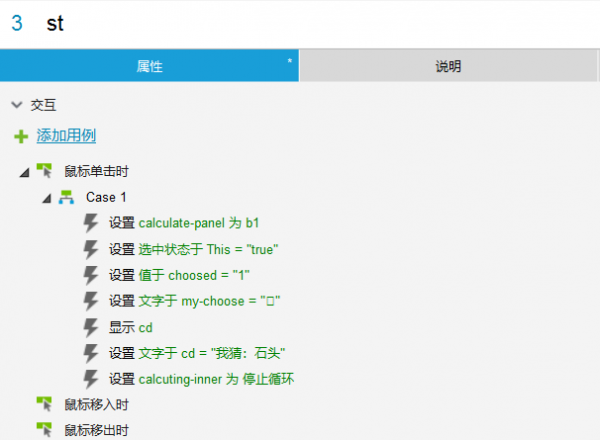This screenshot has width=600, height=440.
Task: Switch to the 说明 tab
Action: click(x=448, y=66)
